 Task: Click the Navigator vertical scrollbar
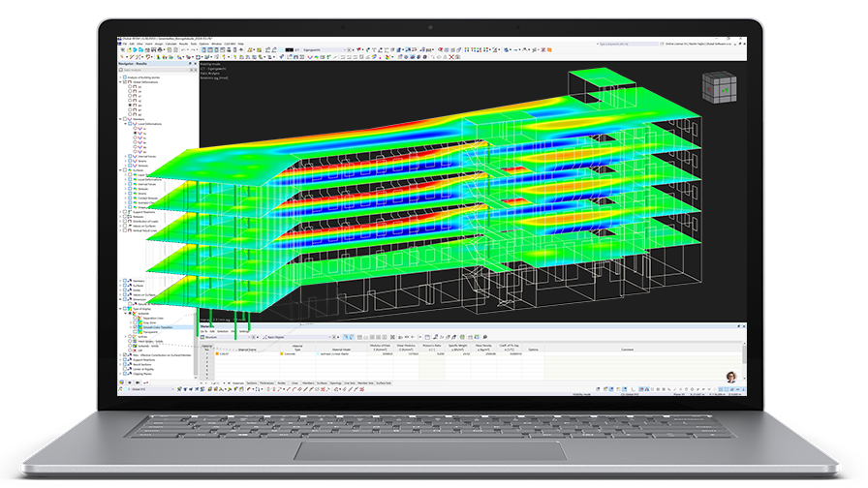(196, 346)
